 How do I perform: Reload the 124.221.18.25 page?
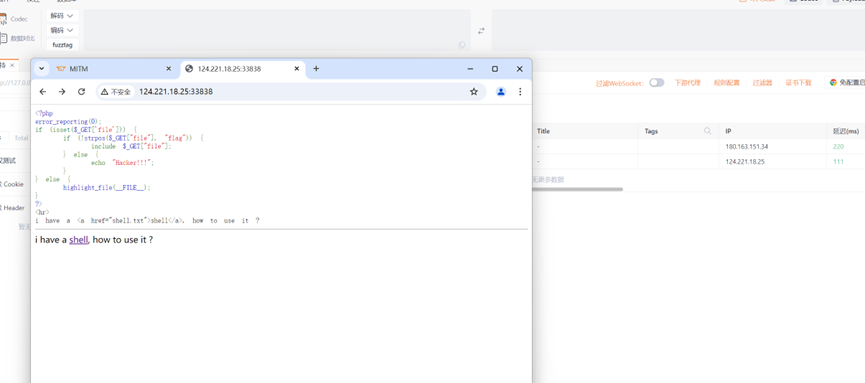(x=82, y=92)
